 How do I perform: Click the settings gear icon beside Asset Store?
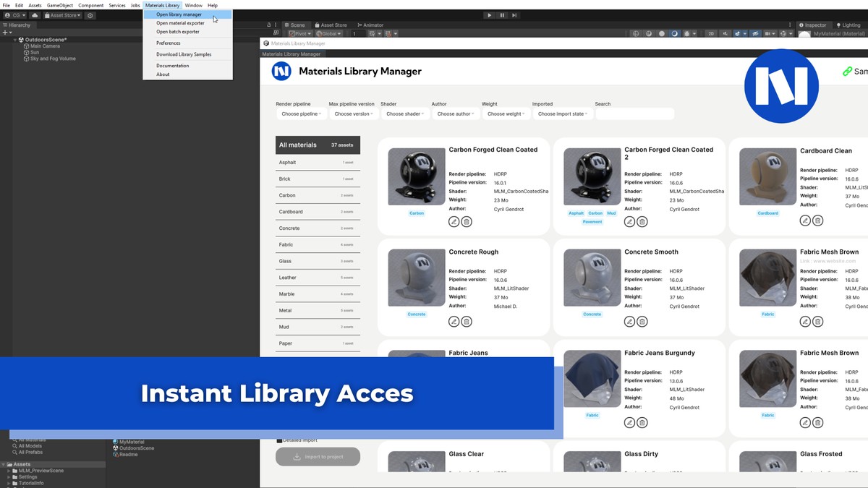tap(90, 14)
